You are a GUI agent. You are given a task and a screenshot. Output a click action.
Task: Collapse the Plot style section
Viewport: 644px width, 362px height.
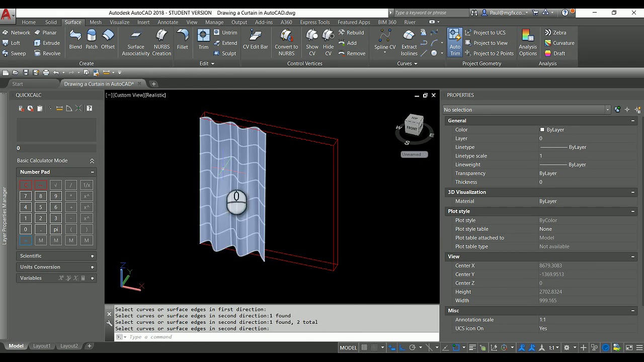click(x=633, y=211)
